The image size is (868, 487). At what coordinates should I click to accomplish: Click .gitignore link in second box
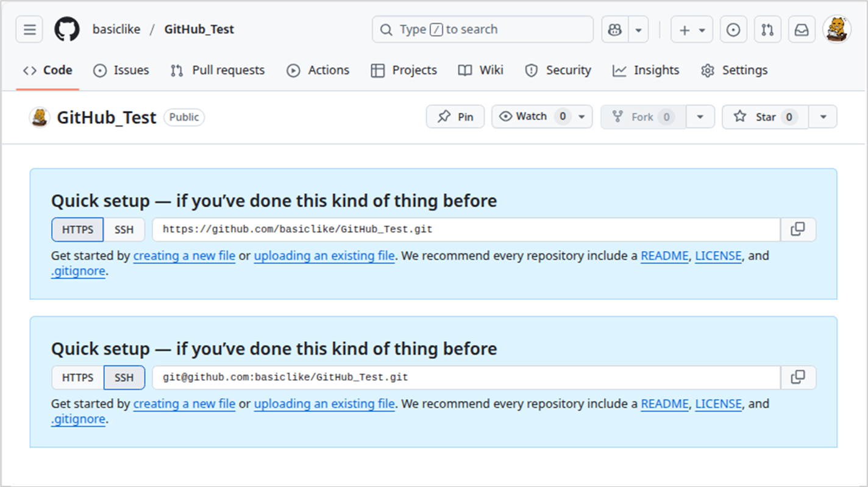pyautogui.click(x=79, y=419)
